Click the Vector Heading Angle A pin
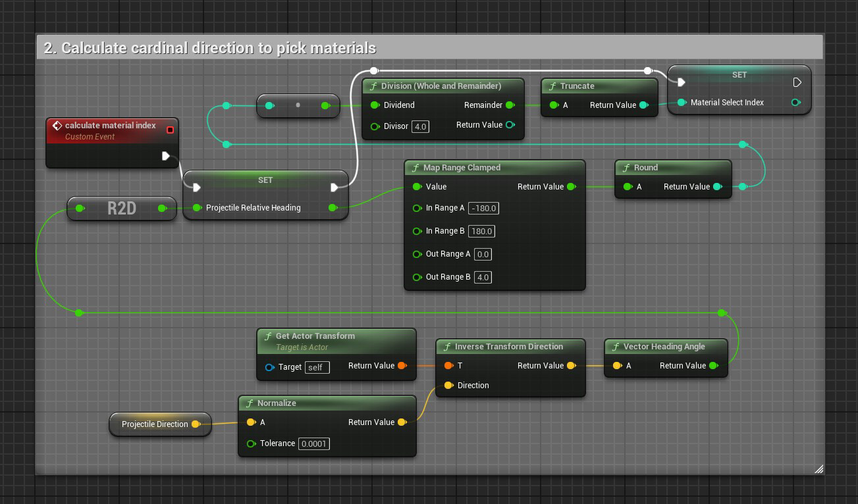 (617, 366)
